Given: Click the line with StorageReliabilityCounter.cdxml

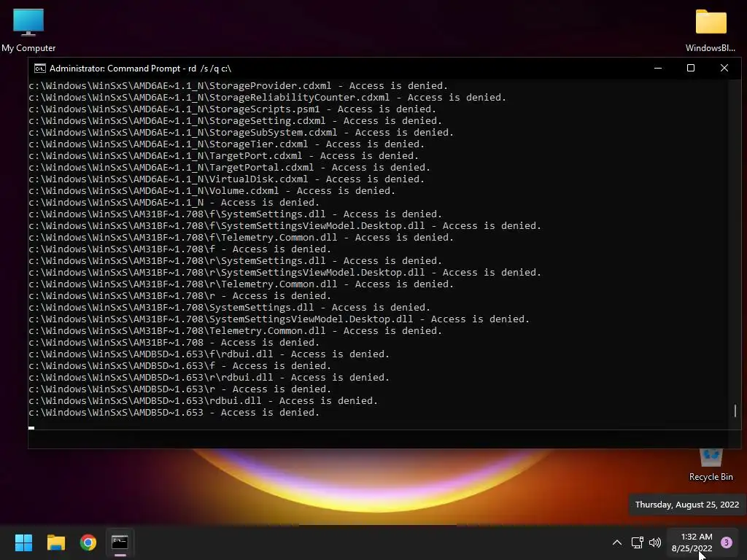Looking at the screenshot, I should click(267, 98).
